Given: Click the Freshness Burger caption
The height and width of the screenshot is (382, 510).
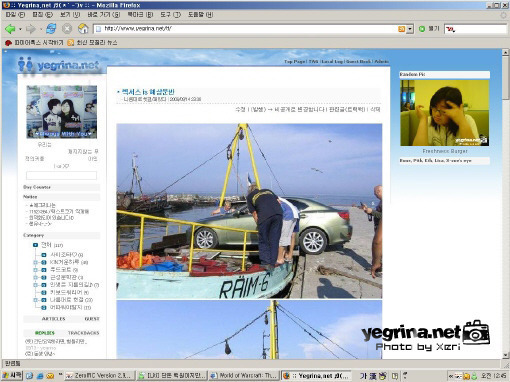Looking at the screenshot, I should (445, 151).
